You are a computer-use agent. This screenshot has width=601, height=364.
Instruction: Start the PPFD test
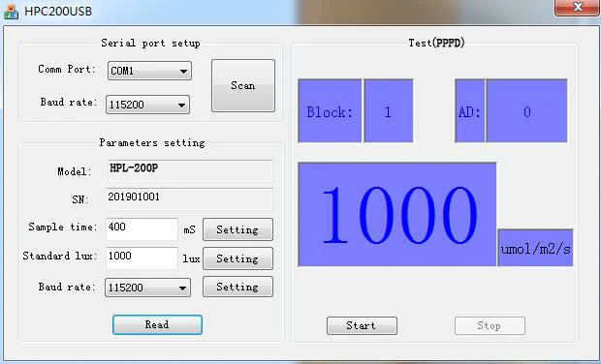(x=362, y=325)
